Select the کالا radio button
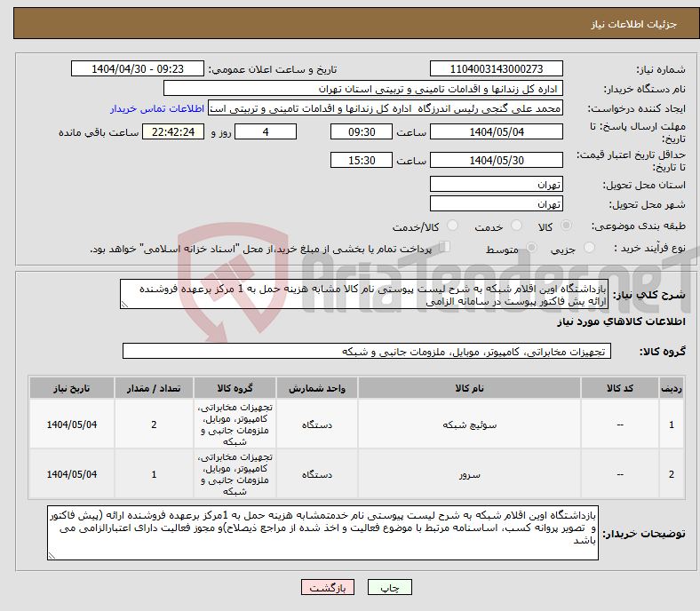700x611 pixels. tap(566, 226)
